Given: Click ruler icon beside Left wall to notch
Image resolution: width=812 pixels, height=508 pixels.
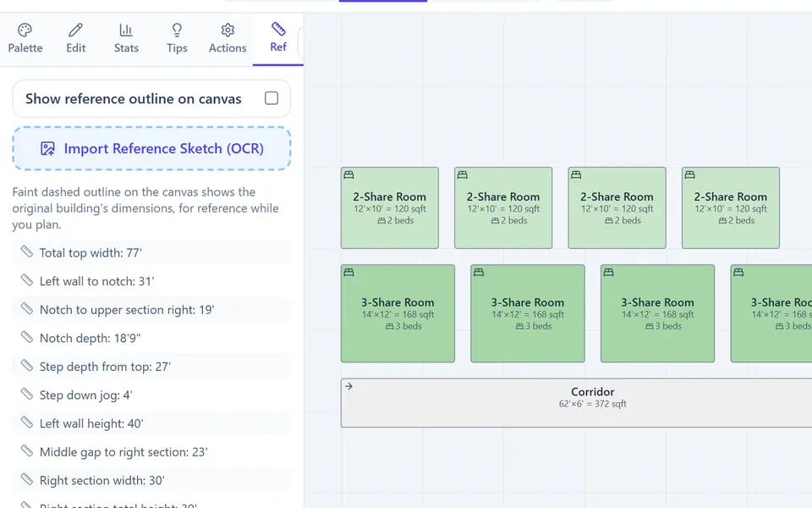Looking at the screenshot, I should [27, 280].
